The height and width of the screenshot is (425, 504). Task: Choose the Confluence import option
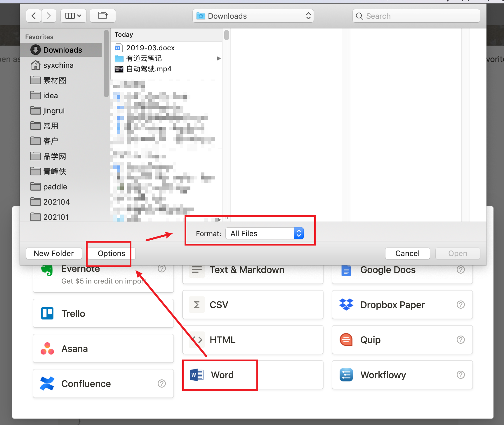click(x=103, y=383)
